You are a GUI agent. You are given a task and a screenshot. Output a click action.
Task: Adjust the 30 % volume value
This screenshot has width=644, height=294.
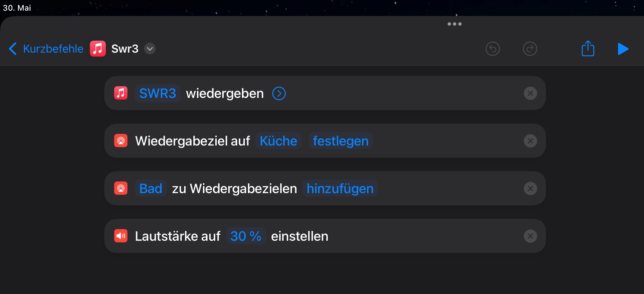(x=246, y=236)
